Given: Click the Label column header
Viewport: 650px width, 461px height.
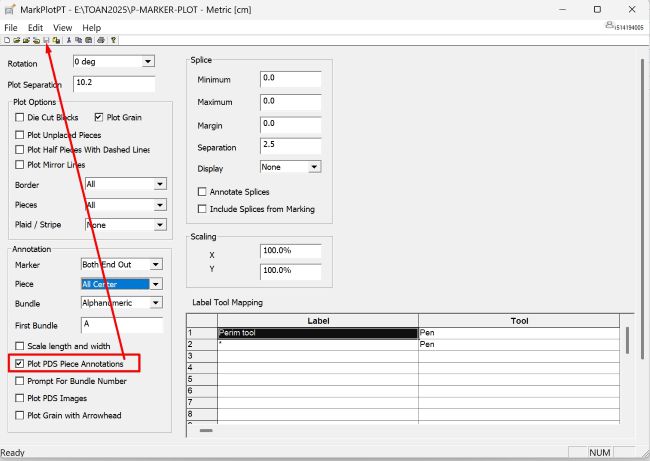Looking at the screenshot, I should 318,321.
